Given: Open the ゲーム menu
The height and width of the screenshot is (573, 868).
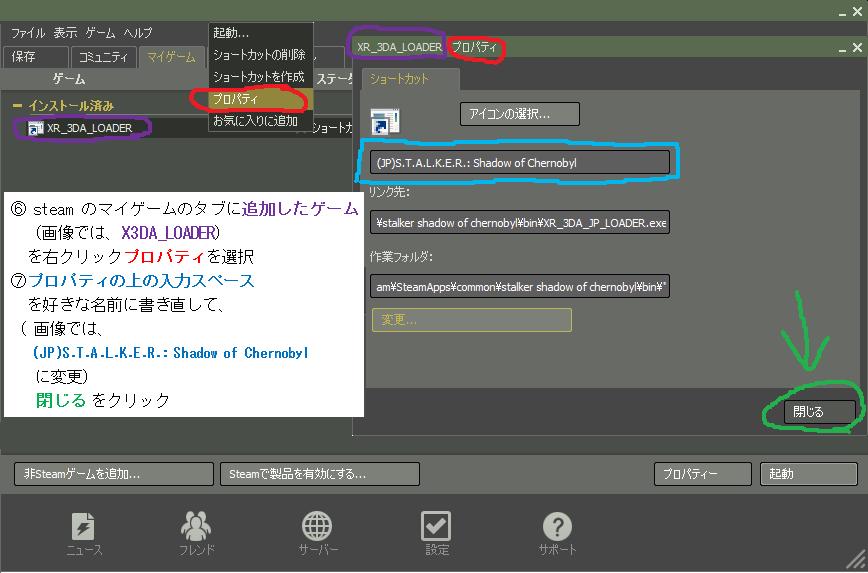Looking at the screenshot, I should [x=100, y=33].
